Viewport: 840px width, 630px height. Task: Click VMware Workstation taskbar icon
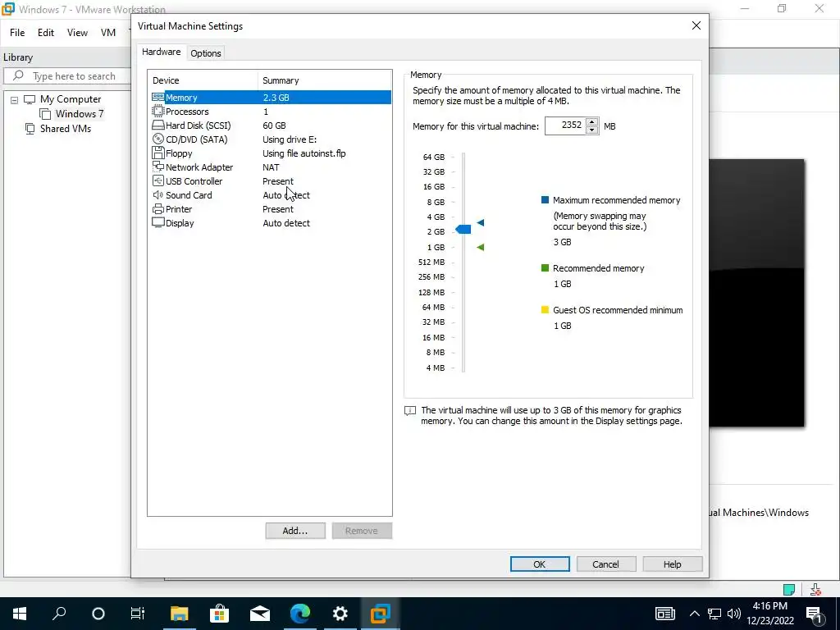(380, 614)
